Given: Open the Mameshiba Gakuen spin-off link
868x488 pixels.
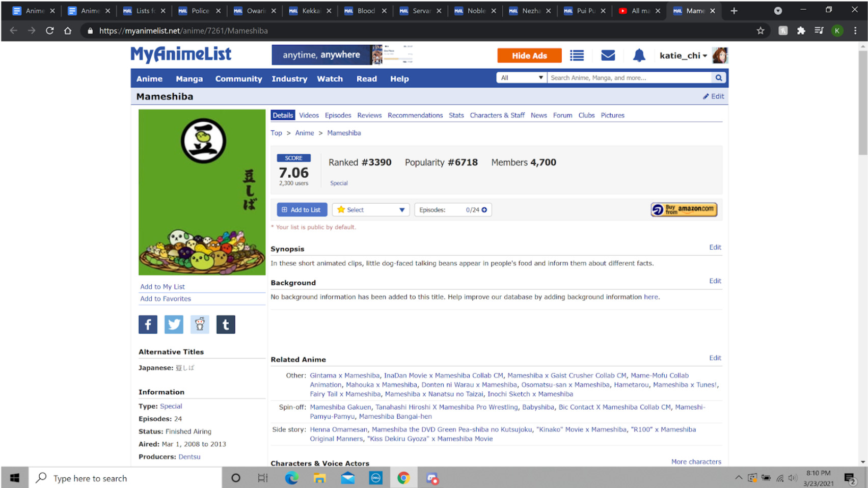Looking at the screenshot, I should pos(341,408).
